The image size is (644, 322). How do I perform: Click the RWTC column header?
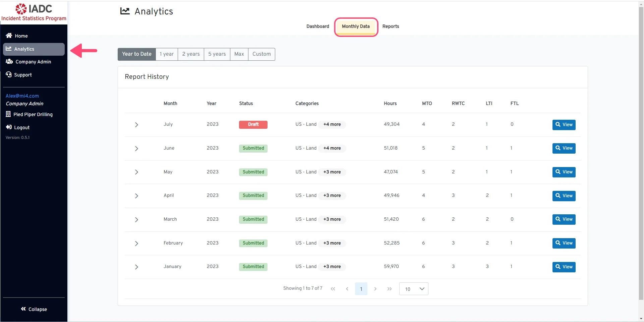tap(458, 104)
